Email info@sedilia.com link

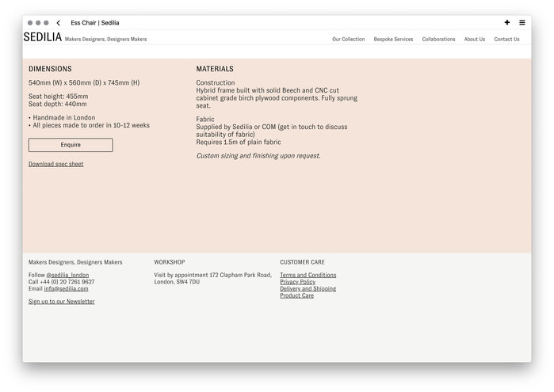coord(66,288)
